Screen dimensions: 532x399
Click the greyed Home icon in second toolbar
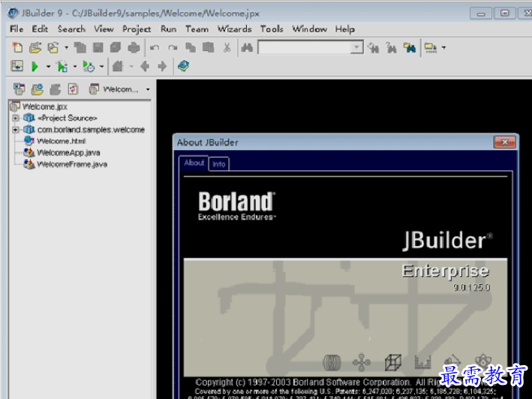point(117,66)
